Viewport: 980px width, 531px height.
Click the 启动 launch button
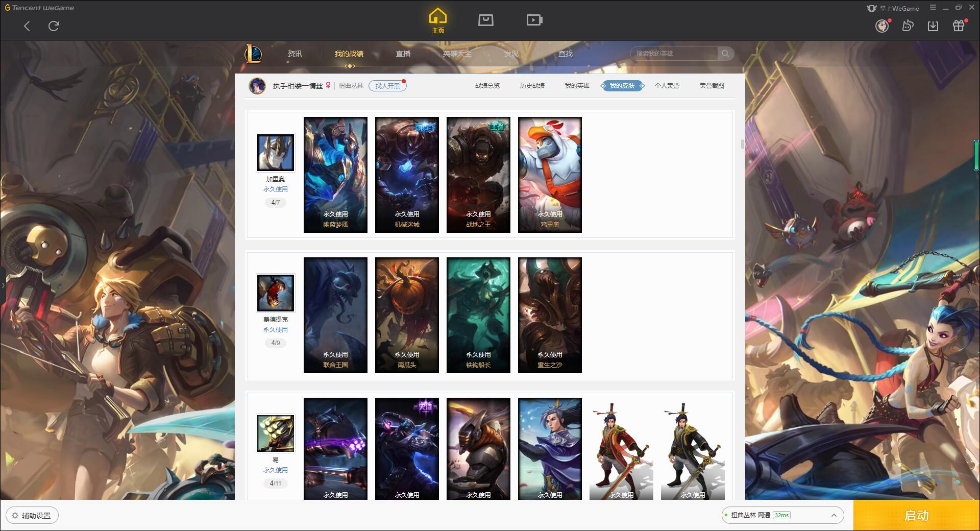click(x=917, y=516)
